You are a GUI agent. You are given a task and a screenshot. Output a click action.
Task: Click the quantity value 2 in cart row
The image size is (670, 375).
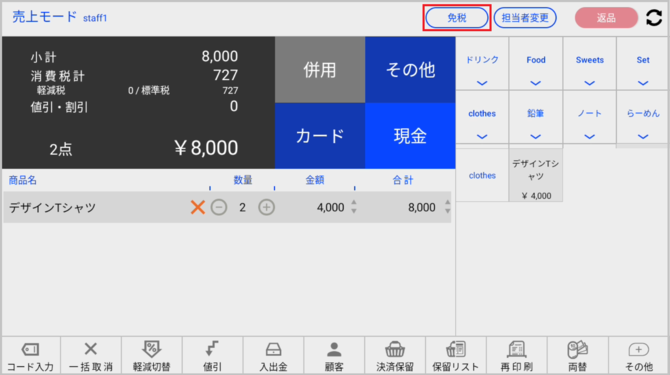click(242, 208)
